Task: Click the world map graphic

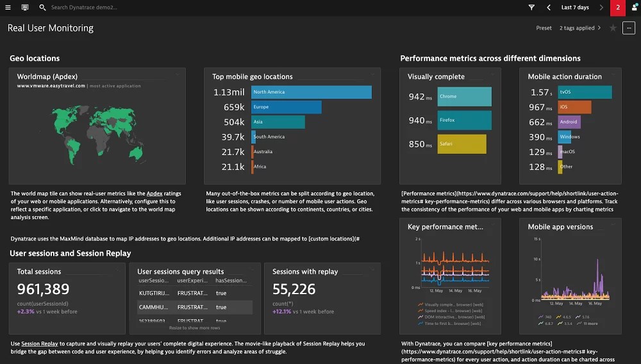Action: tap(97, 135)
